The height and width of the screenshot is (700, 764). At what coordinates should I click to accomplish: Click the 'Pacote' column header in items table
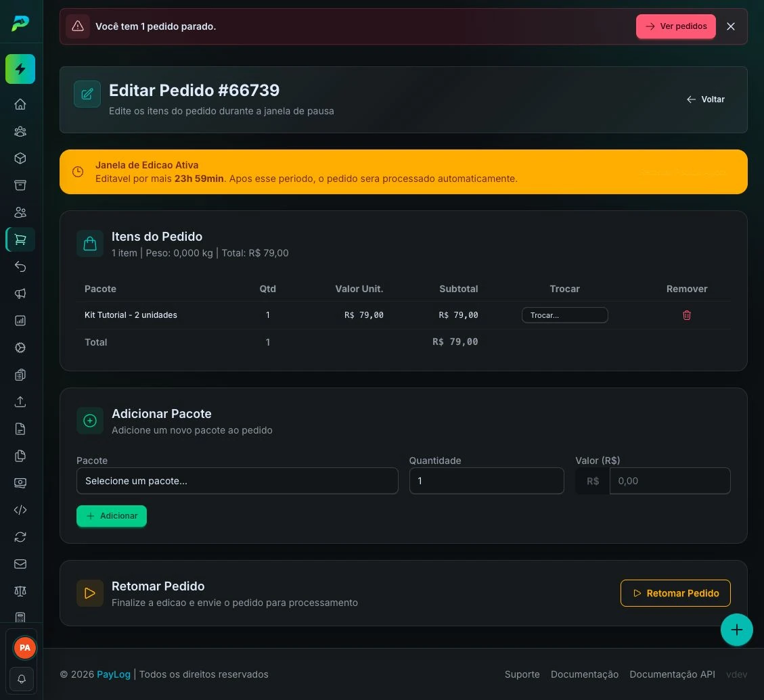(100, 289)
